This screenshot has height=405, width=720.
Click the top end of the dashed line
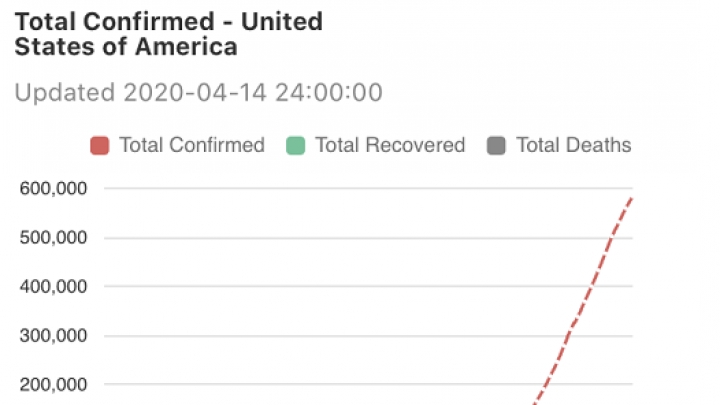(x=631, y=197)
